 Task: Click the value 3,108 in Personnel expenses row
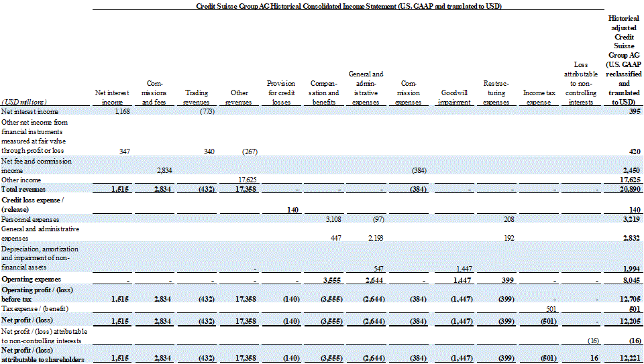[x=333, y=219]
